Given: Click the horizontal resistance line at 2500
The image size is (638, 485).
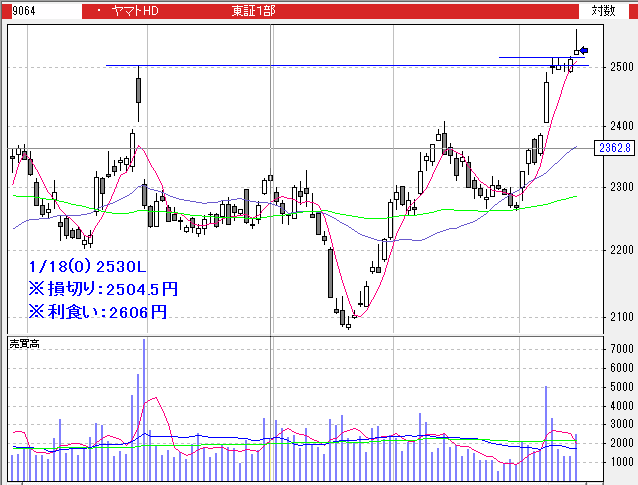Looking at the screenshot, I should click(x=300, y=66).
